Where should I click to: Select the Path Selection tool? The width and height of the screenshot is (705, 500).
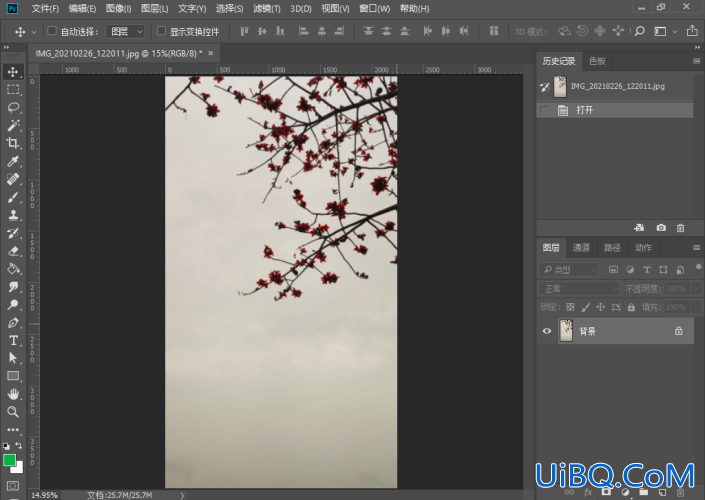tap(13, 358)
